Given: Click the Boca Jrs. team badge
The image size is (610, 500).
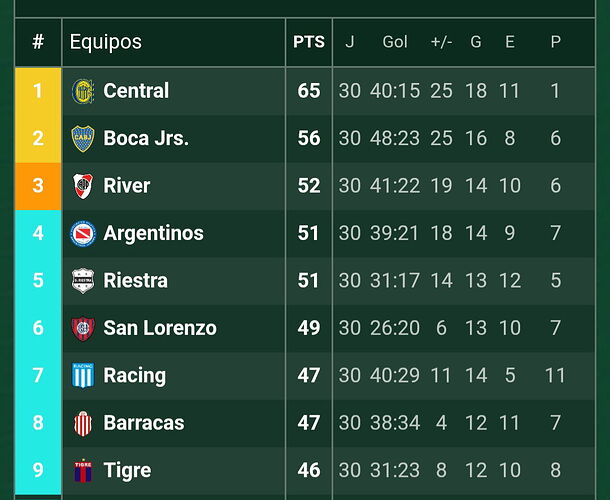Looking at the screenshot, I should pos(82,138).
